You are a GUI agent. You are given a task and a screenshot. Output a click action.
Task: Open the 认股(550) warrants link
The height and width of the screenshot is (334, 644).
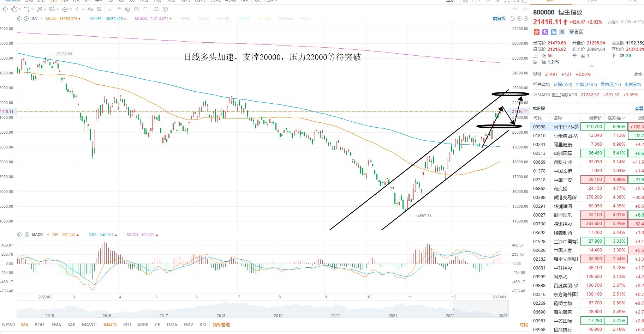(563, 85)
